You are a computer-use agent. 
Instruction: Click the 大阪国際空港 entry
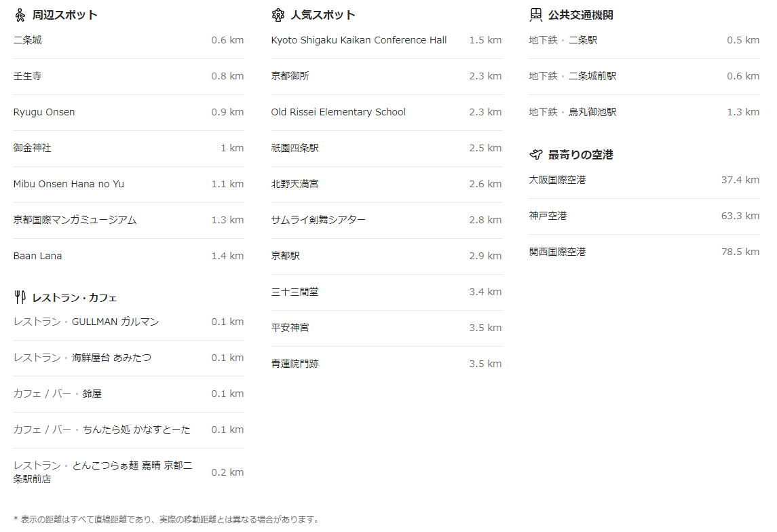pos(644,180)
